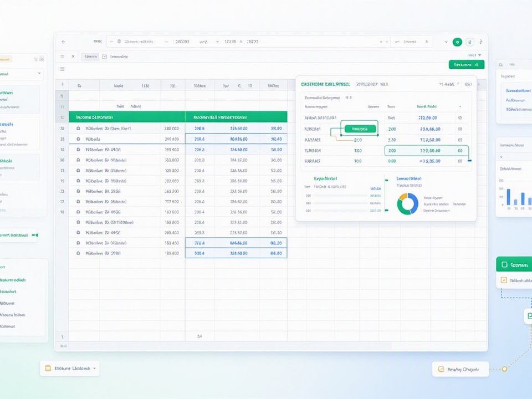Viewport: 532px width, 399px height.
Task: Click the yellow icon in bottom-left chip
Action: point(48,368)
